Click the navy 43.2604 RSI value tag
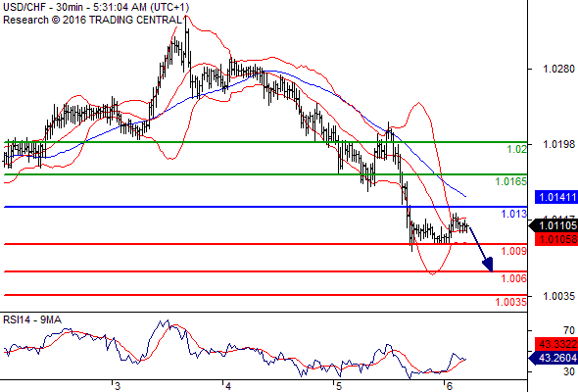Screen dimensions: 578x392 [554, 358]
